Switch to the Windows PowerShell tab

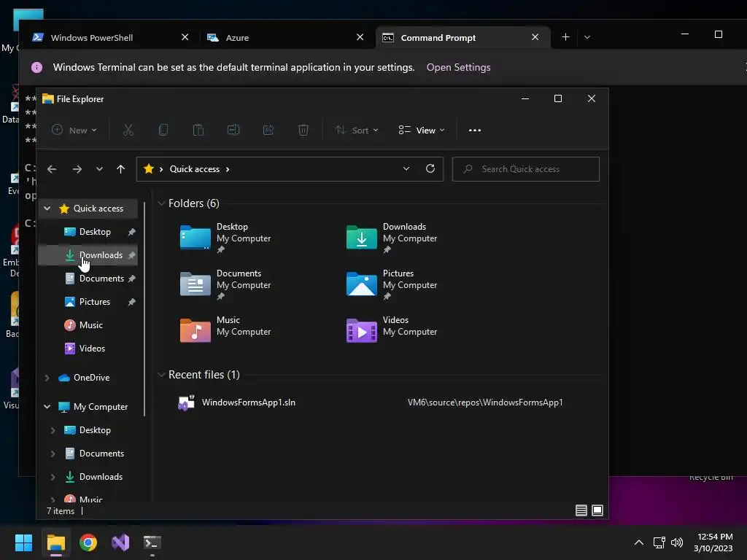click(x=111, y=38)
